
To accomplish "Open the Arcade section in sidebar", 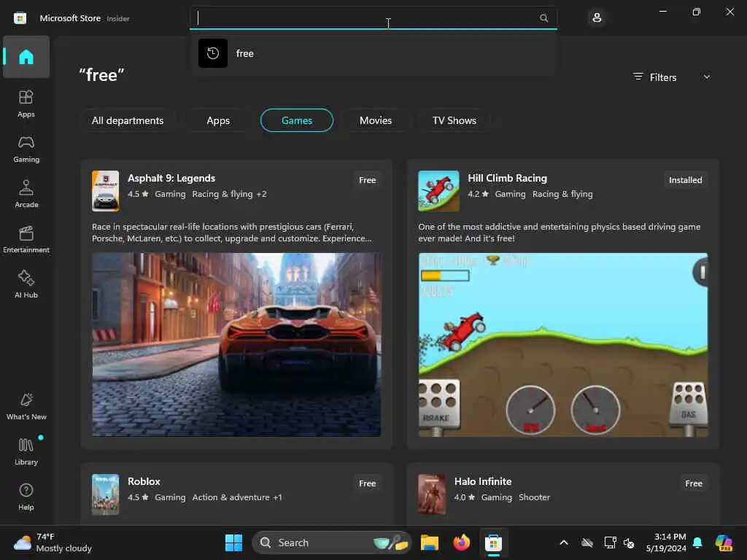I will click(x=26, y=194).
